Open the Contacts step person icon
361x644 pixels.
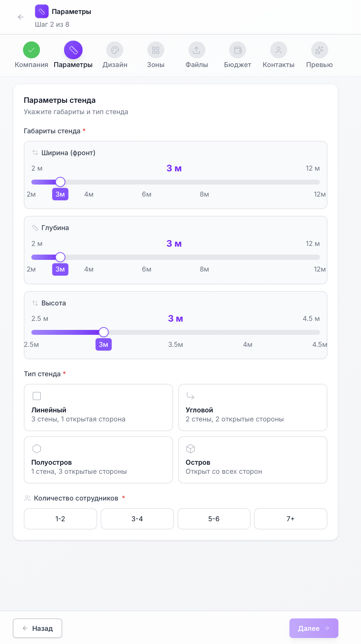click(x=278, y=50)
